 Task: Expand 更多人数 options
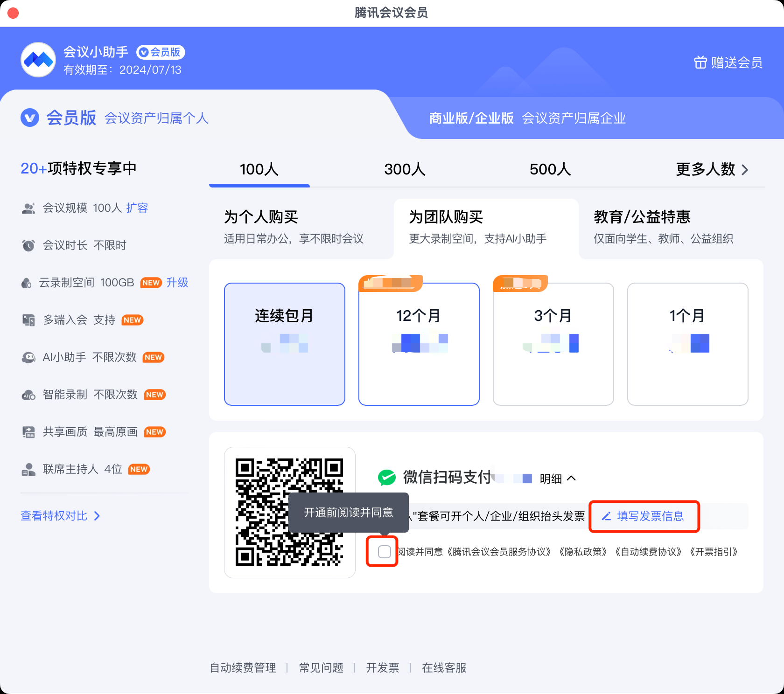click(x=712, y=169)
